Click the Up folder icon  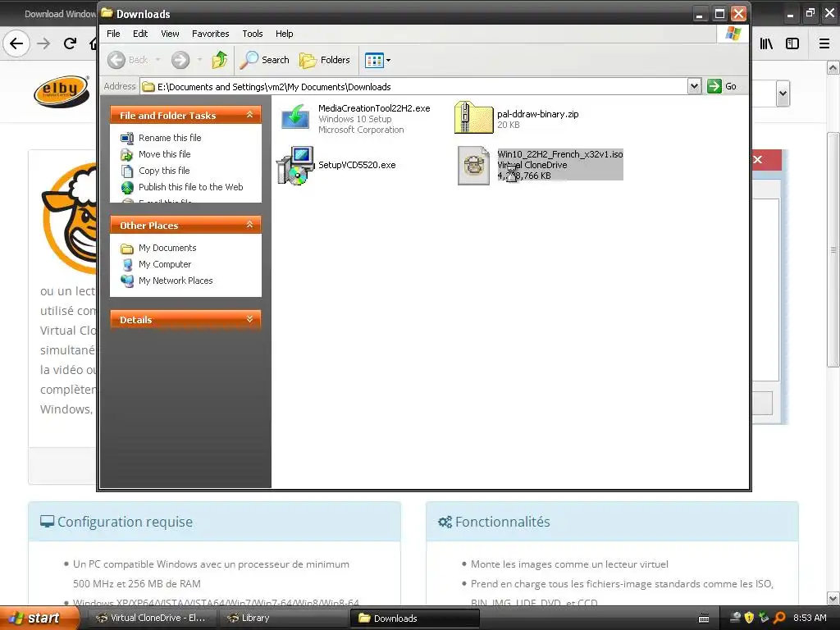[220, 60]
